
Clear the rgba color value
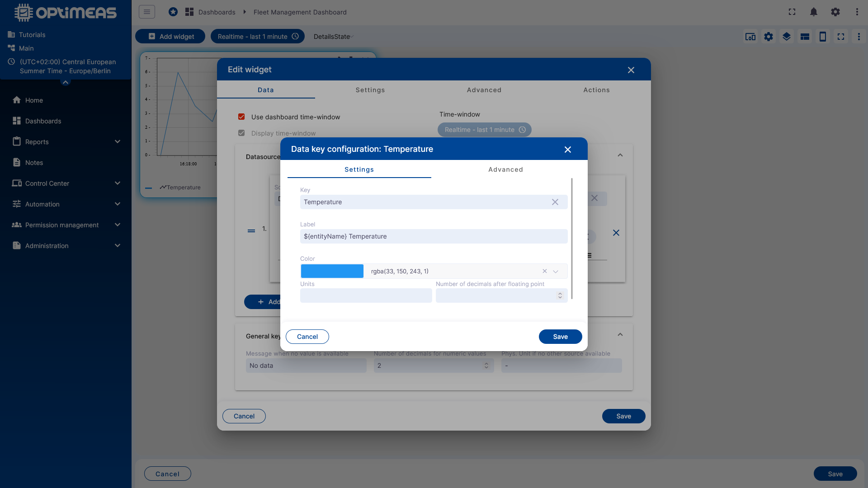[x=545, y=271]
